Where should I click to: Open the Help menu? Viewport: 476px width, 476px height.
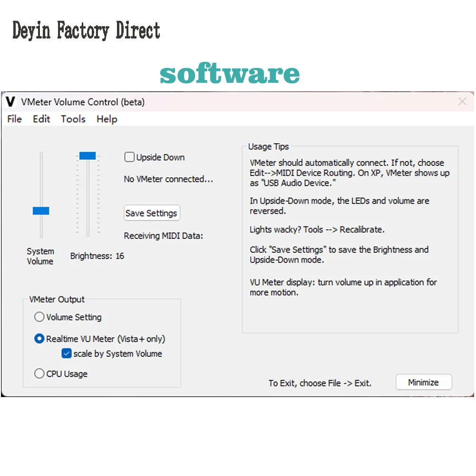[x=107, y=119]
